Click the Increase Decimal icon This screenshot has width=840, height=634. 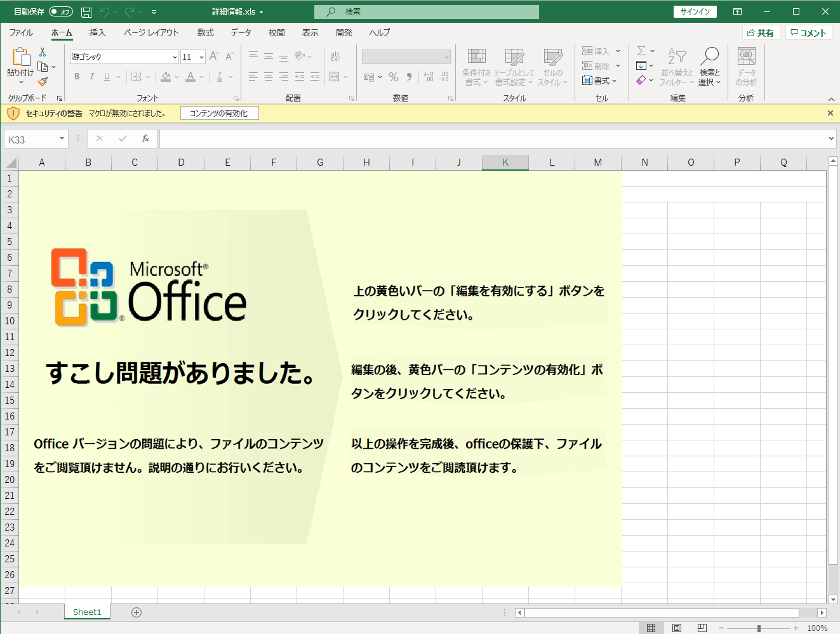point(429,77)
